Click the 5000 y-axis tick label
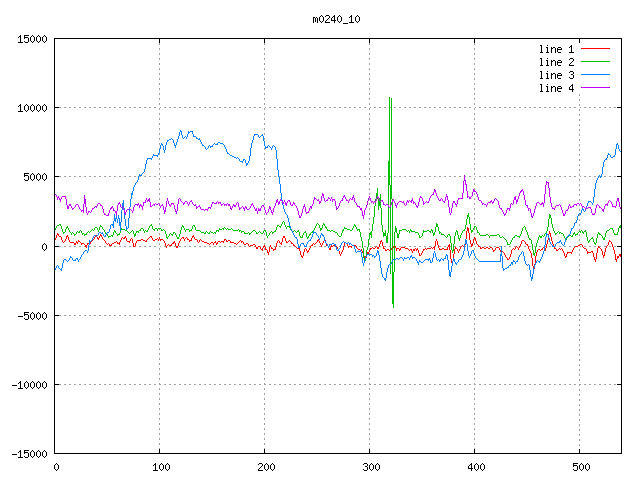640x480 pixels. click(x=34, y=177)
